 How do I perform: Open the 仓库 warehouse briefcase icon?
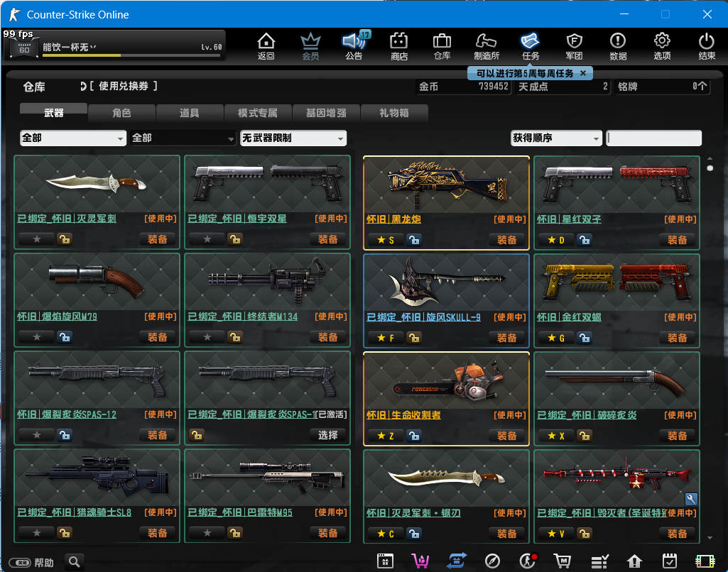pos(442,46)
